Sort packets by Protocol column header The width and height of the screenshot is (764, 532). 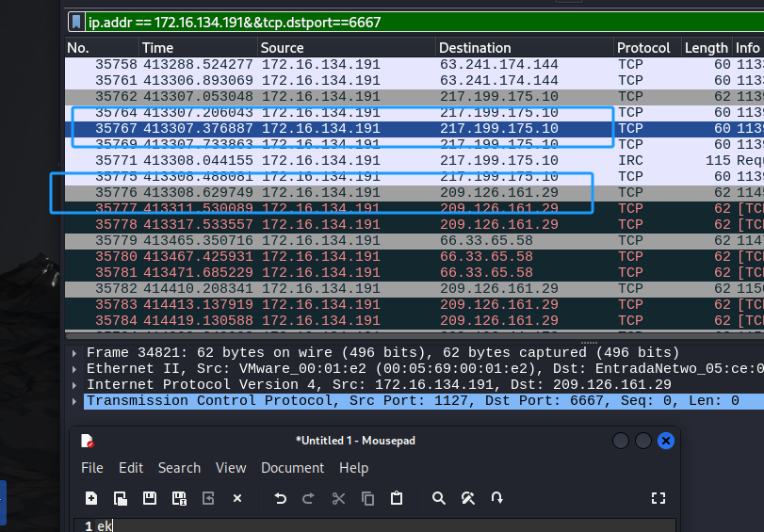click(647, 48)
